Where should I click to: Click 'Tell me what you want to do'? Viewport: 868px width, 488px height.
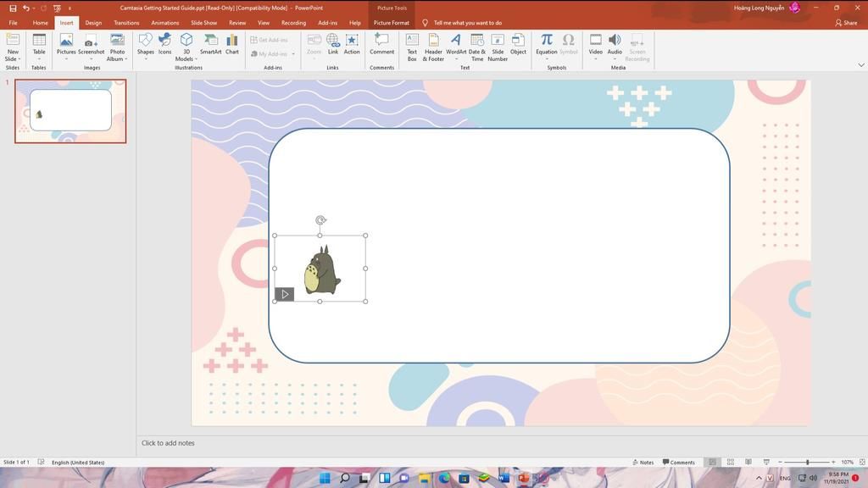(467, 23)
